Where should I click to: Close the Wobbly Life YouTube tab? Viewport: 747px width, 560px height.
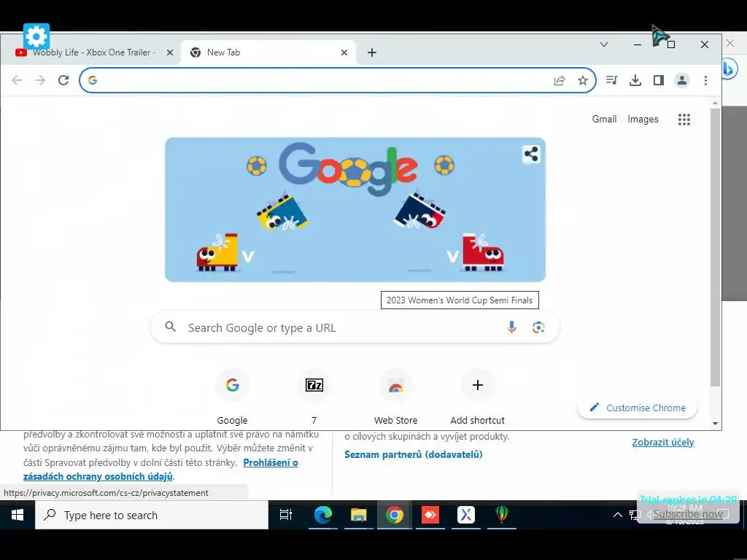tap(169, 52)
